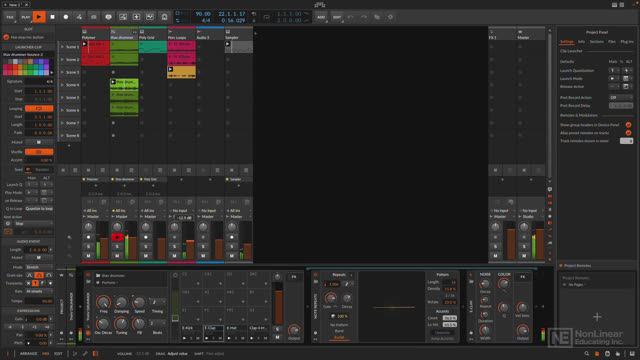The height and width of the screenshot is (360, 640).
Task: Add a project remotes page with plus
Action: coord(597,317)
